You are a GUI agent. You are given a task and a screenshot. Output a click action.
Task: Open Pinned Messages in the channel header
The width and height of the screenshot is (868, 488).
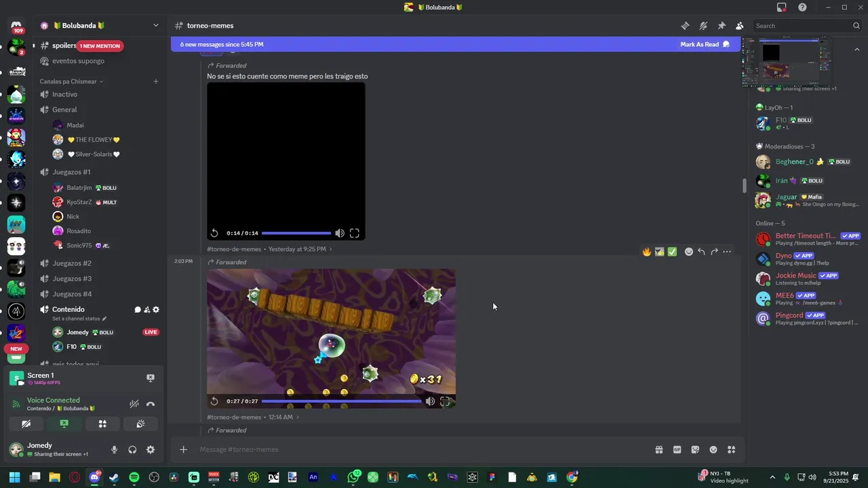click(722, 26)
